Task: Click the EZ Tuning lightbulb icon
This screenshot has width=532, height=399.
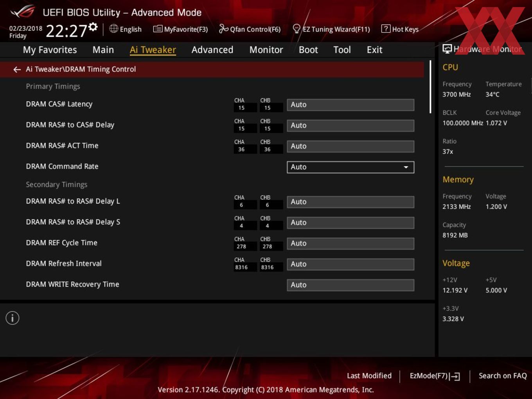Action: [297, 29]
